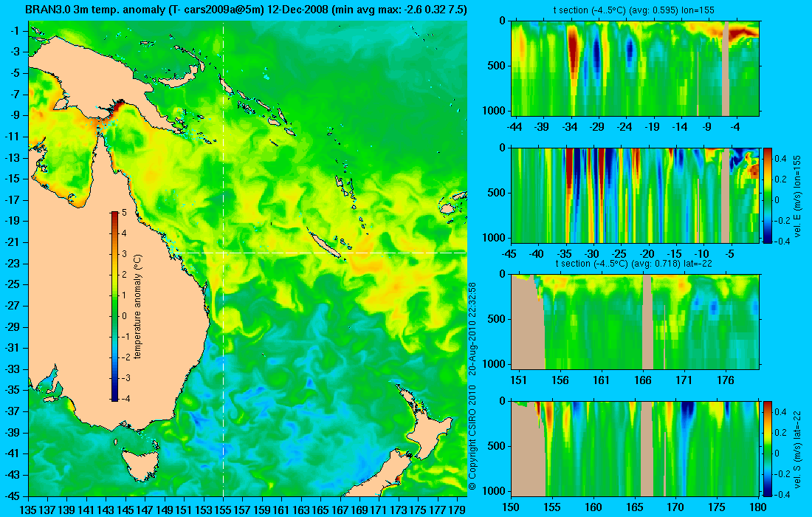Image resolution: width=812 pixels, height=517 pixels.
Task: Click the '0' tick on the temperature colorbar
Action: (124, 315)
